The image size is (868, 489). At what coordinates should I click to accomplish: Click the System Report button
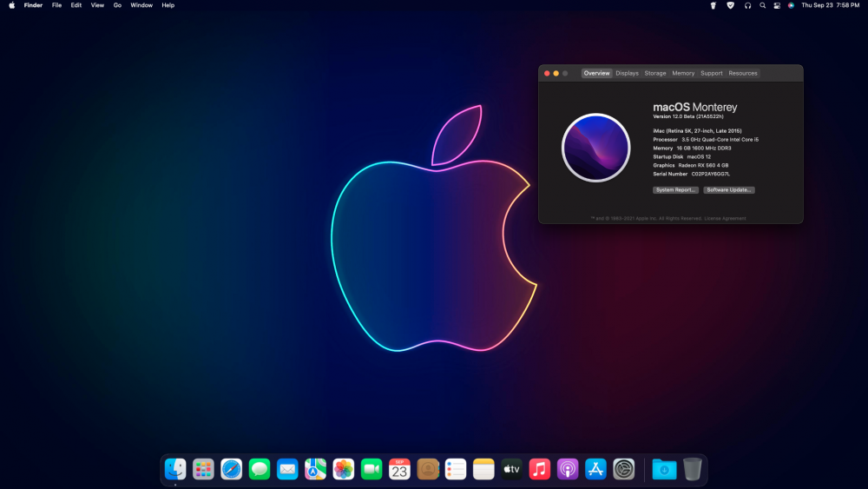pos(675,190)
